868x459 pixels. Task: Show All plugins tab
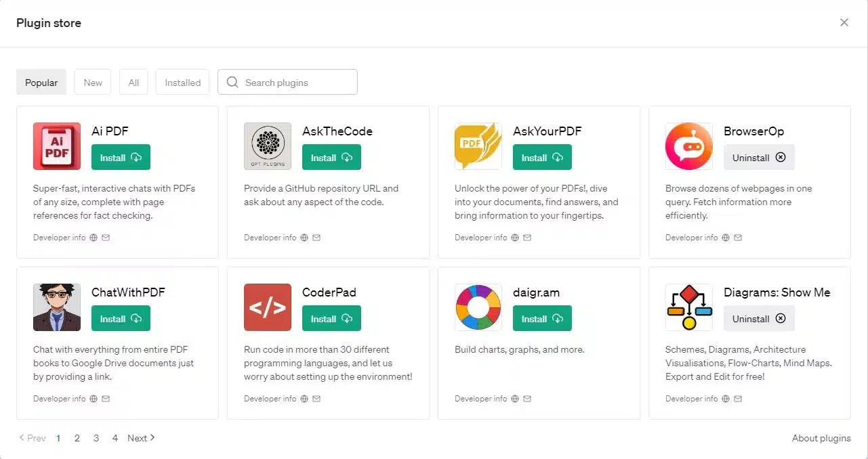click(133, 82)
